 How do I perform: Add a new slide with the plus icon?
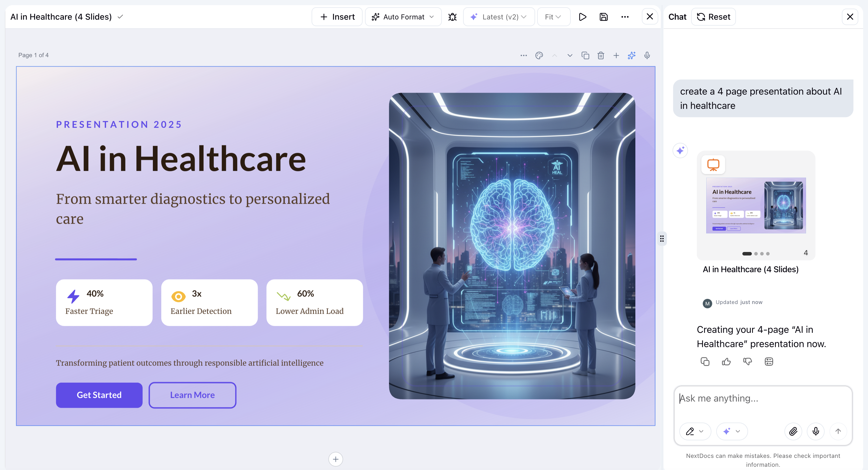(x=616, y=55)
